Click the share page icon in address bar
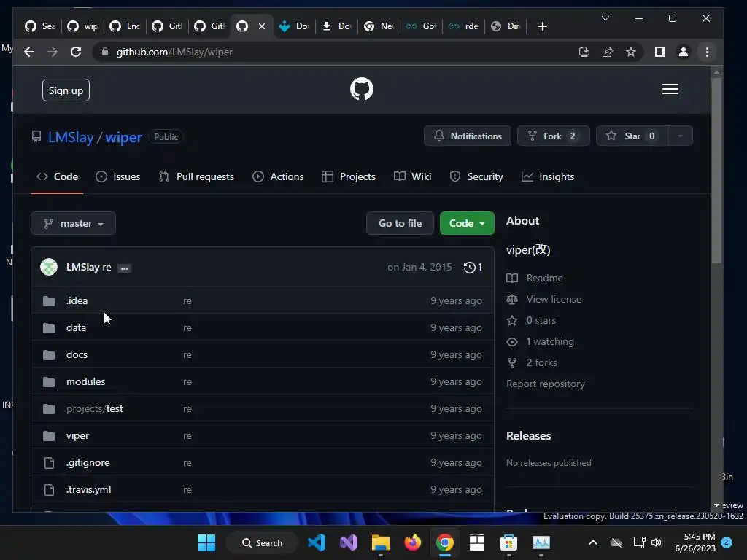Screen dimensions: 747x560 click(x=608, y=52)
